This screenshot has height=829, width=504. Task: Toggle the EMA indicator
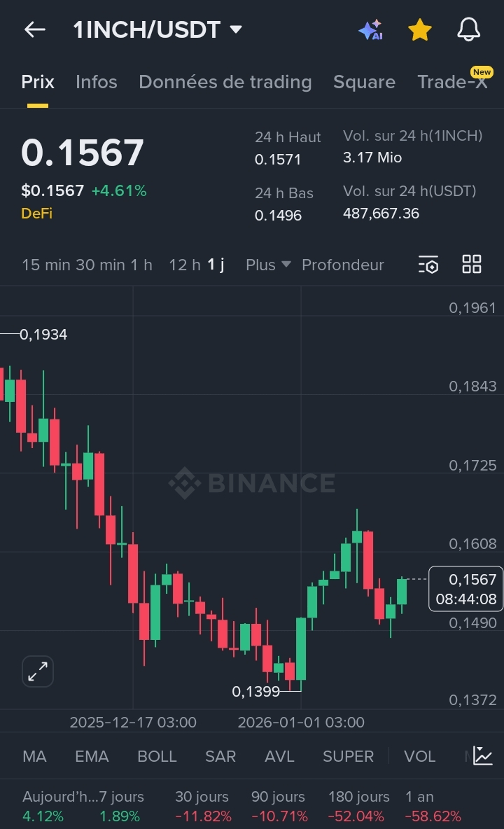tap(92, 756)
